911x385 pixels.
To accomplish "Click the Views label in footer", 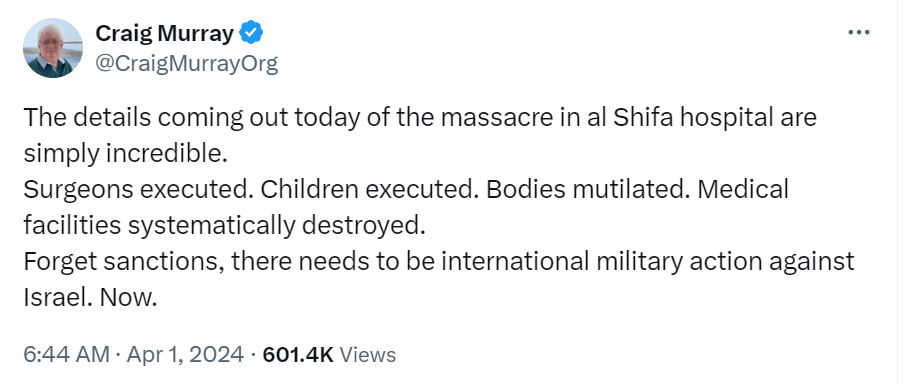I will pyautogui.click(x=367, y=354).
